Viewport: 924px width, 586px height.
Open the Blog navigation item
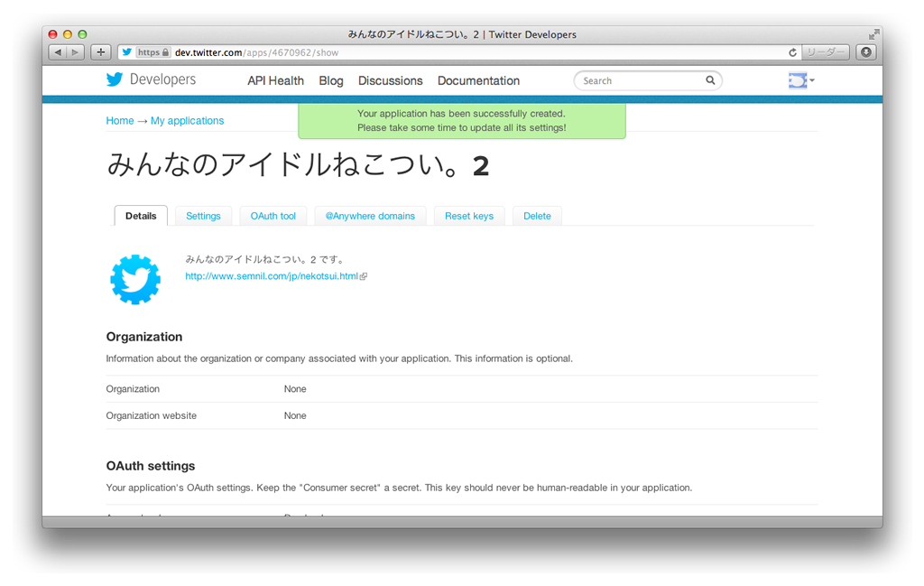[x=331, y=80]
